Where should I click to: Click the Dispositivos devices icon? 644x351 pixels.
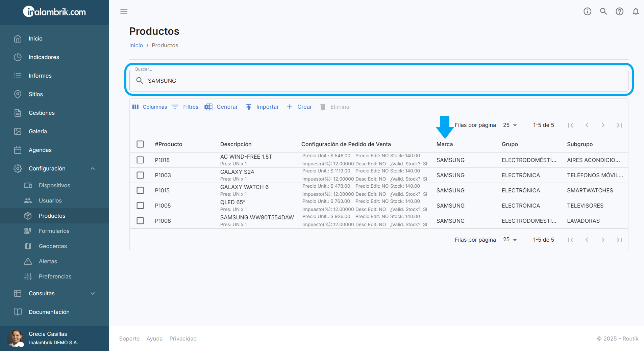(28, 185)
